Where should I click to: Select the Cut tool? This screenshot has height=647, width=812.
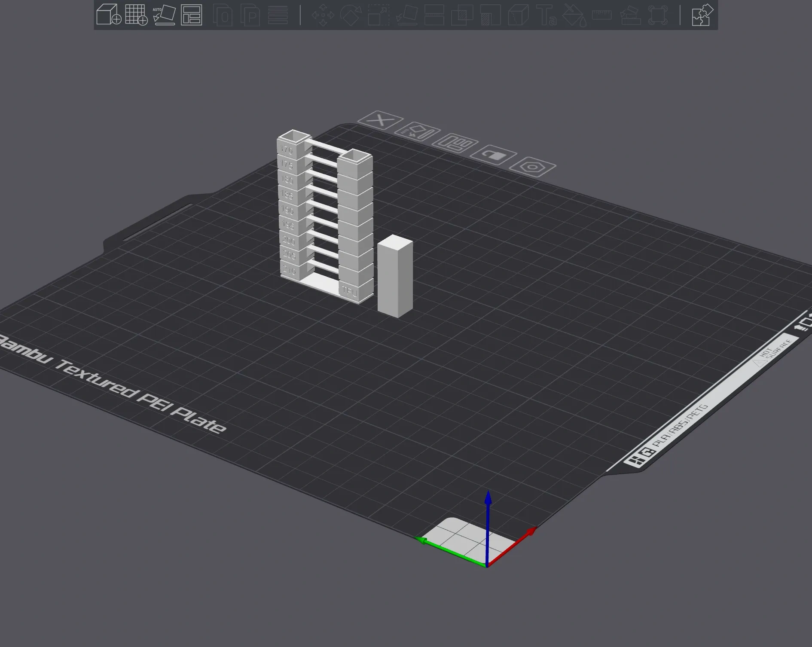pos(434,15)
